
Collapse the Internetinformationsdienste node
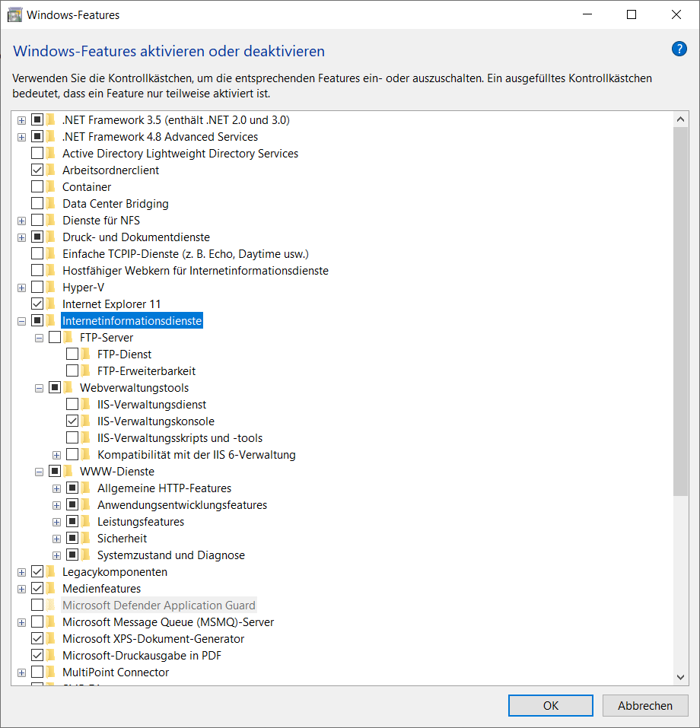(21, 320)
